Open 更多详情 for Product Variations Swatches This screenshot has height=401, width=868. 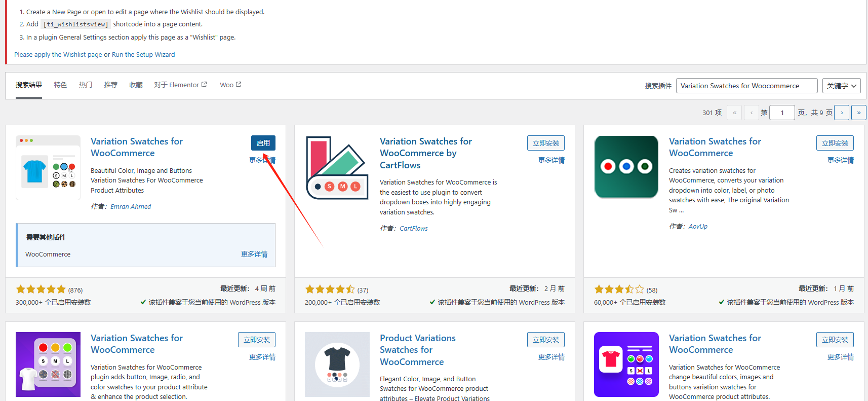point(551,357)
